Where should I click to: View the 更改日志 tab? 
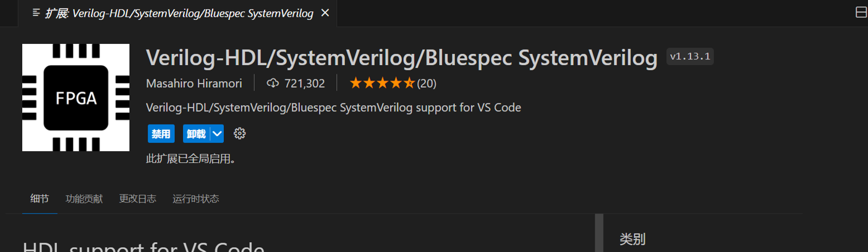point(137,199)
